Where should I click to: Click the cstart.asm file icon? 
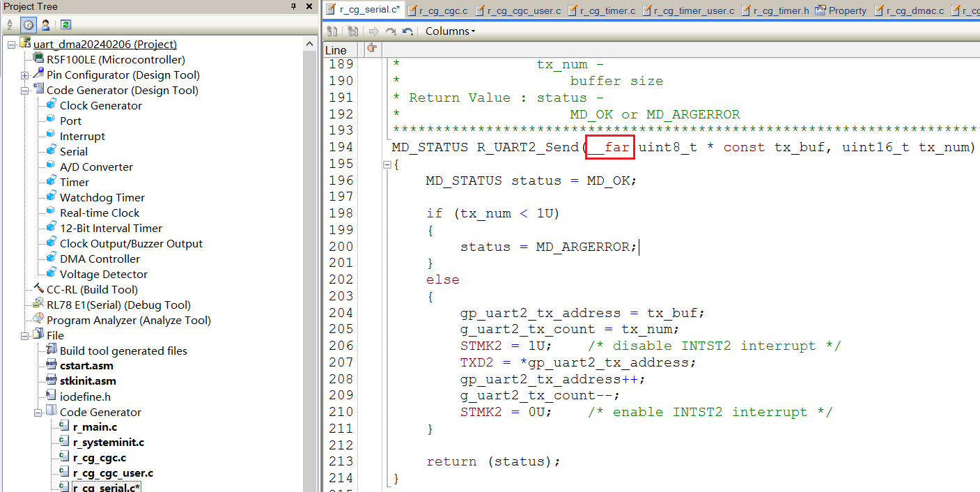coord(52,365)
